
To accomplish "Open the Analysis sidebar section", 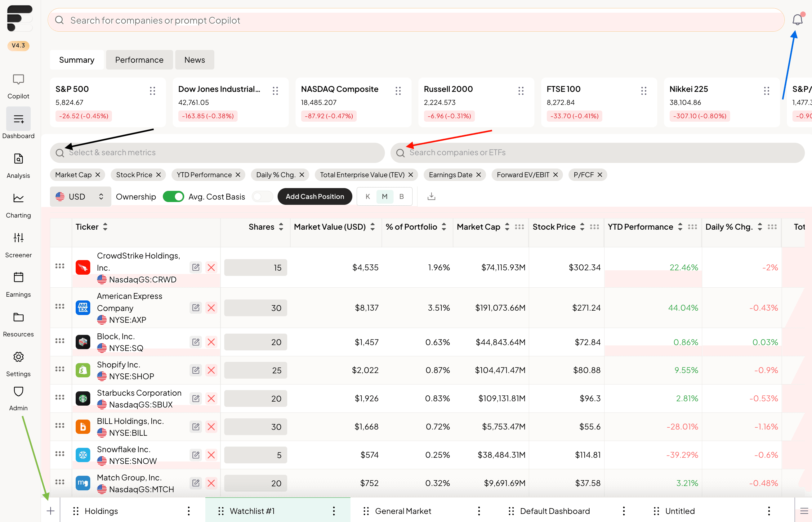I will [18, 166].
